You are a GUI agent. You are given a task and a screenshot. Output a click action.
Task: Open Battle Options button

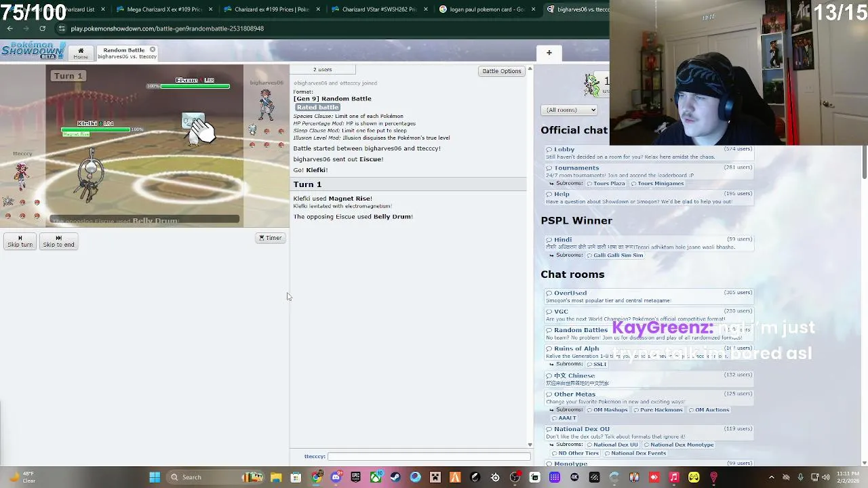tap(501, 71)
